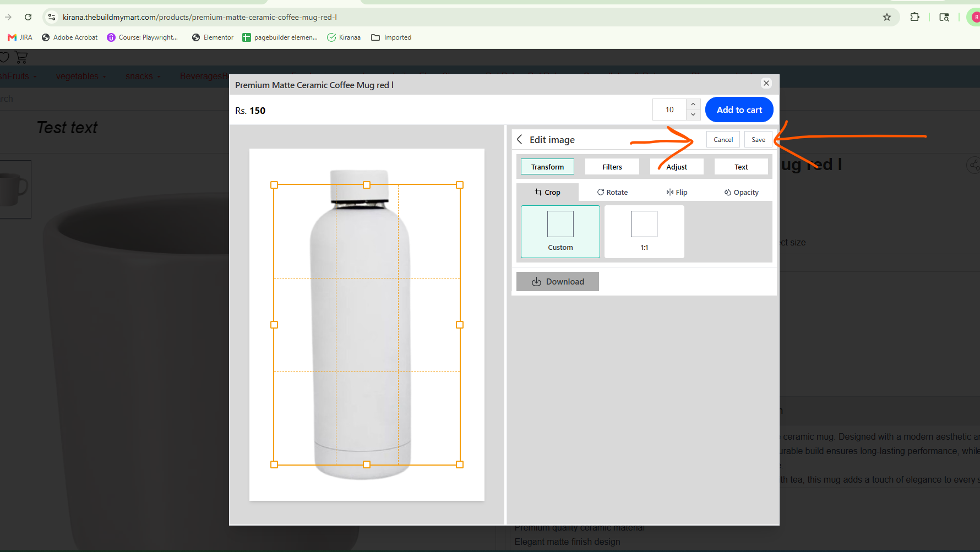
Task: Reload the page in the browser
Action: click(x=28, y=17)
